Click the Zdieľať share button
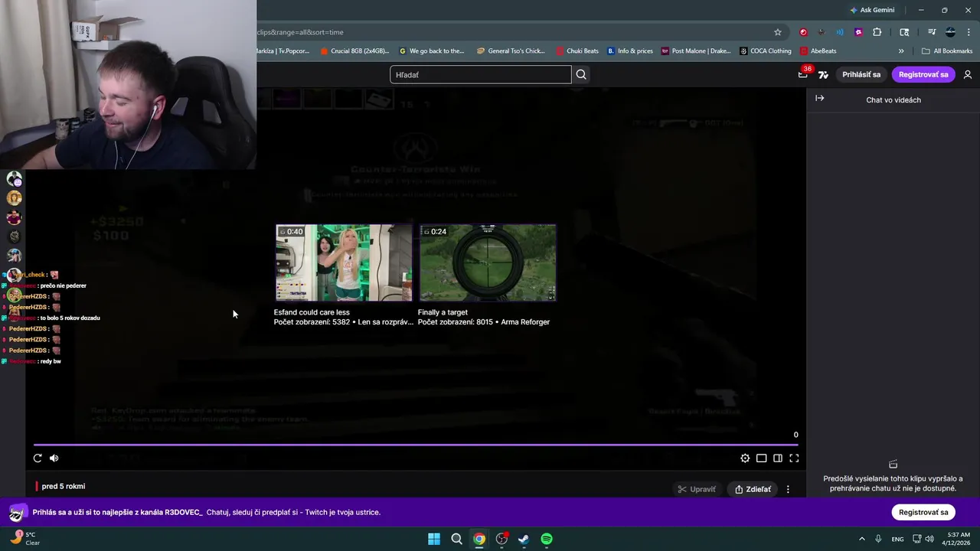The image size is (980, 551). 753,489
